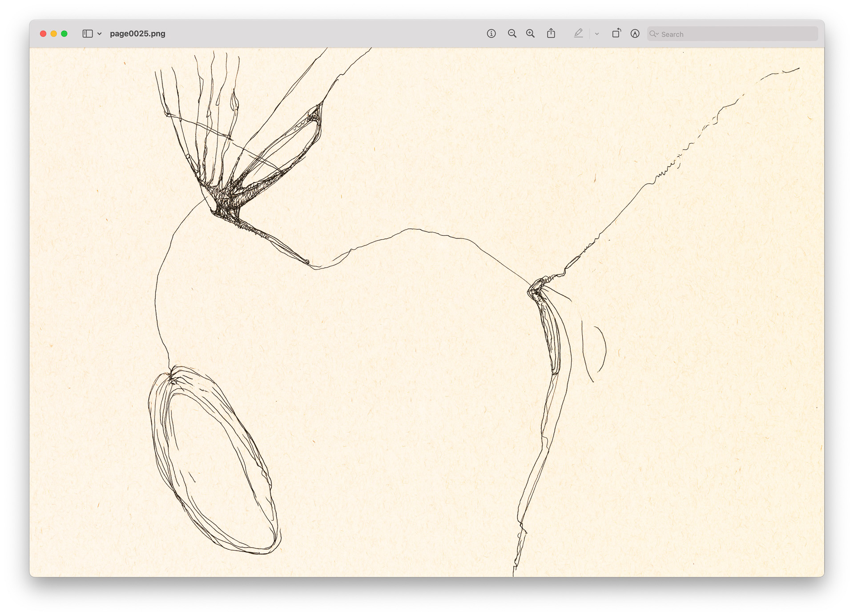Select the Markup pencil tool
This screenshot has width=854, height=616.
click(578, 33)
